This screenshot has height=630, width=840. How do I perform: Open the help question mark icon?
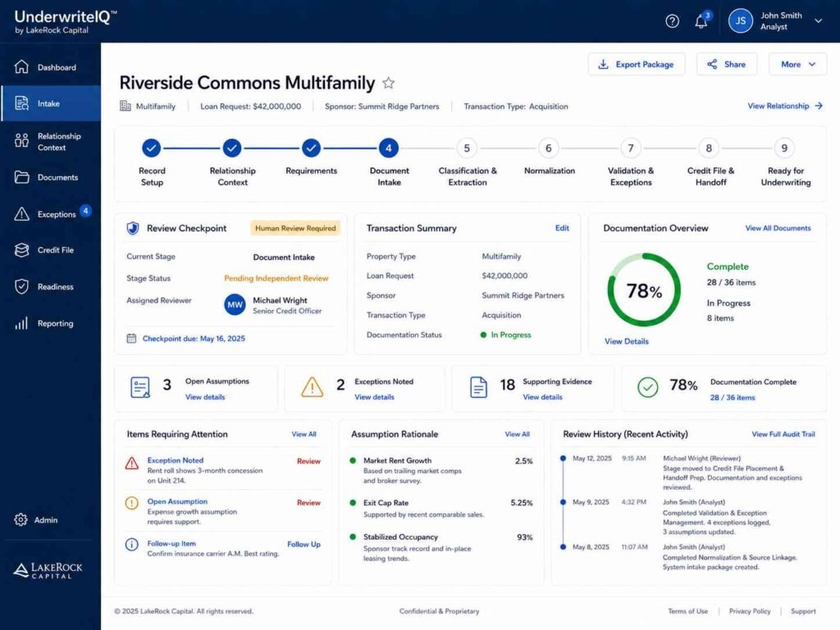click(672, 21)
